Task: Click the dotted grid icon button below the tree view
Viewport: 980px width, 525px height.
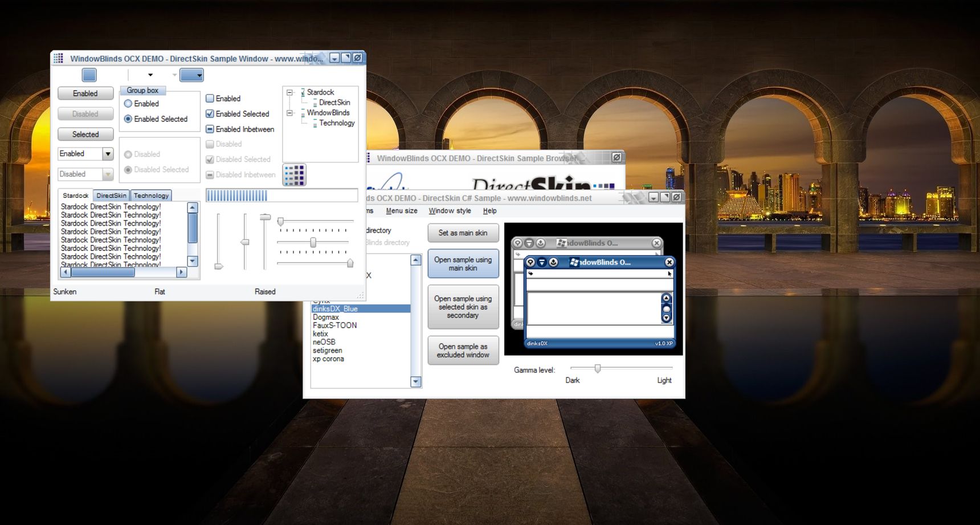Action: click(294, 175)
